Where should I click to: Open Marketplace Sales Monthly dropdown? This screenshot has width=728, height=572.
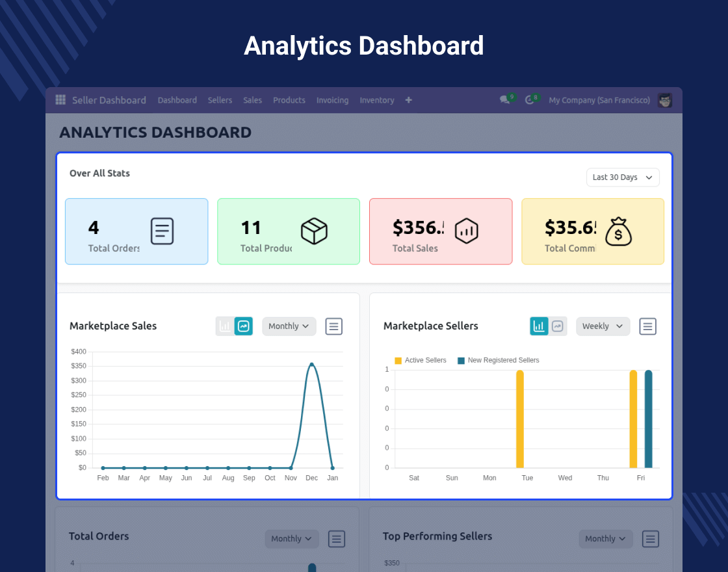(289, 326)
